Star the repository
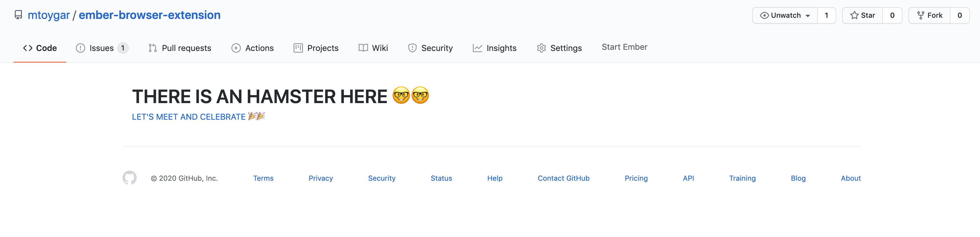The image size is (980, 237). [863, 15]
